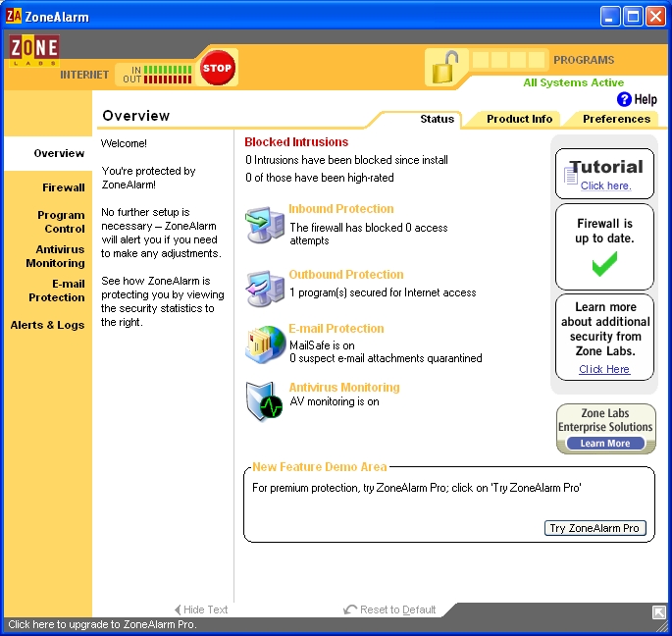672x636 pixels.
Task: Click the Outbound Protection heading
Action: [x=346, y=275]
